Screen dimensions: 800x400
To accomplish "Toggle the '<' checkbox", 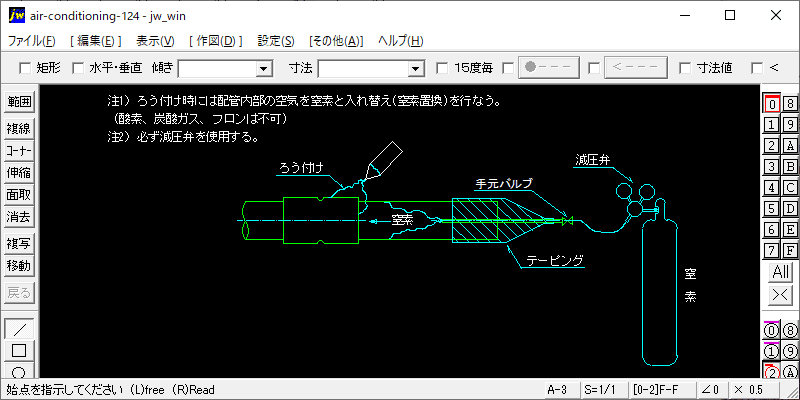I will pos(758,68).
